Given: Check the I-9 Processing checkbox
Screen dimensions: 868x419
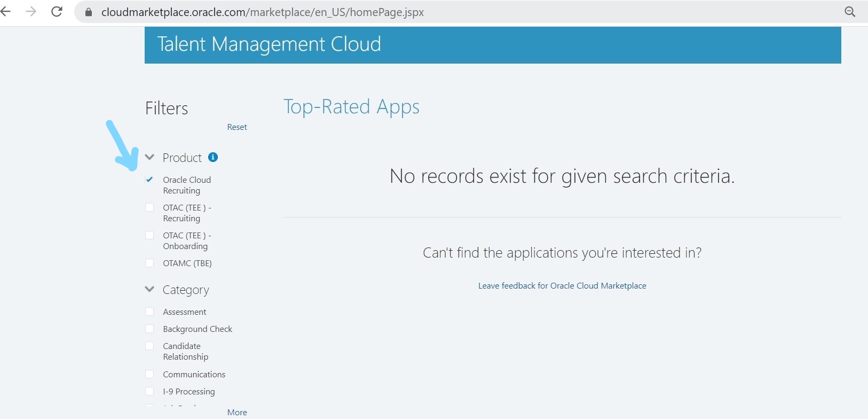Looking at the screenshot, I should pyautogui.click(x=149, y=391).
